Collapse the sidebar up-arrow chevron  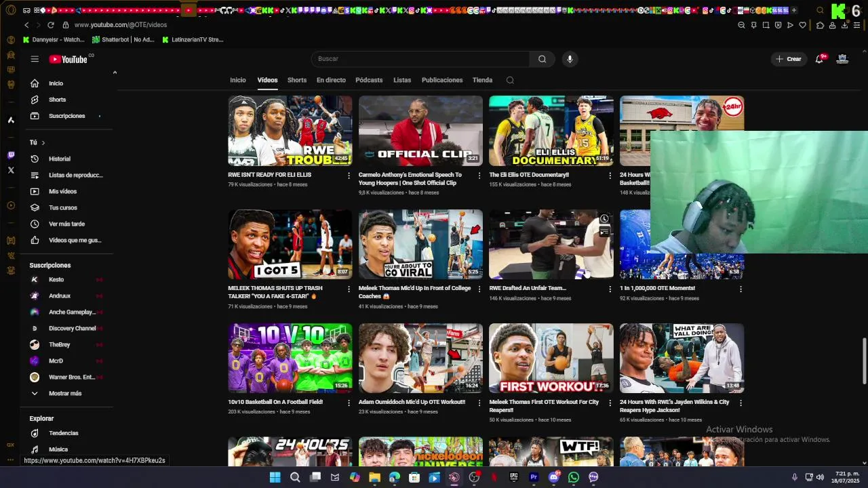coord(115,73)
